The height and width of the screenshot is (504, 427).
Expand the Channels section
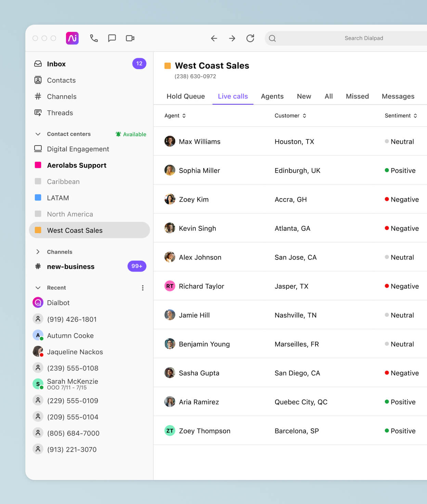[38, 252]
